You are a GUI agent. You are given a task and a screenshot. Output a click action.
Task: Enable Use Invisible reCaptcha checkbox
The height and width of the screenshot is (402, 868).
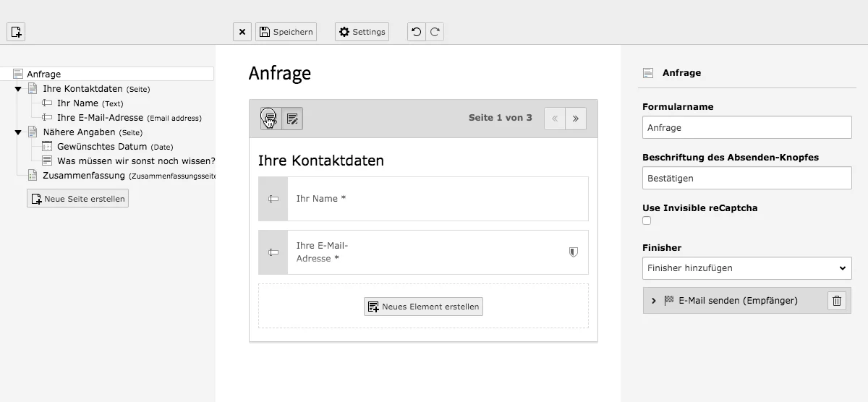[x=647, y=221]
